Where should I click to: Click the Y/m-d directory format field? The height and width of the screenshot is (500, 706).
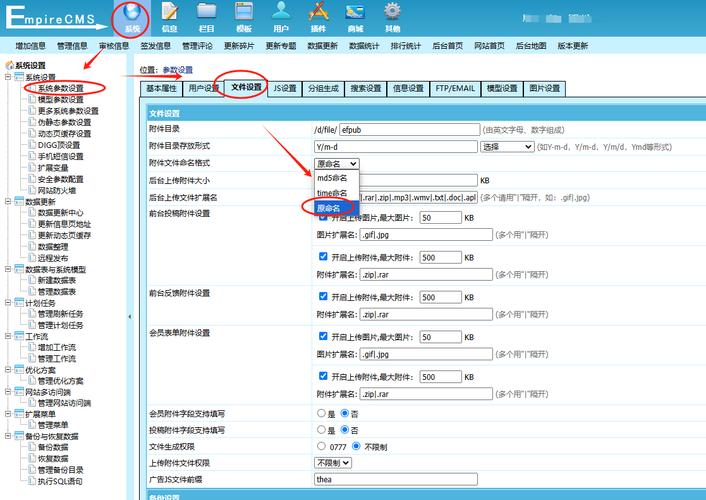[396, 147]
